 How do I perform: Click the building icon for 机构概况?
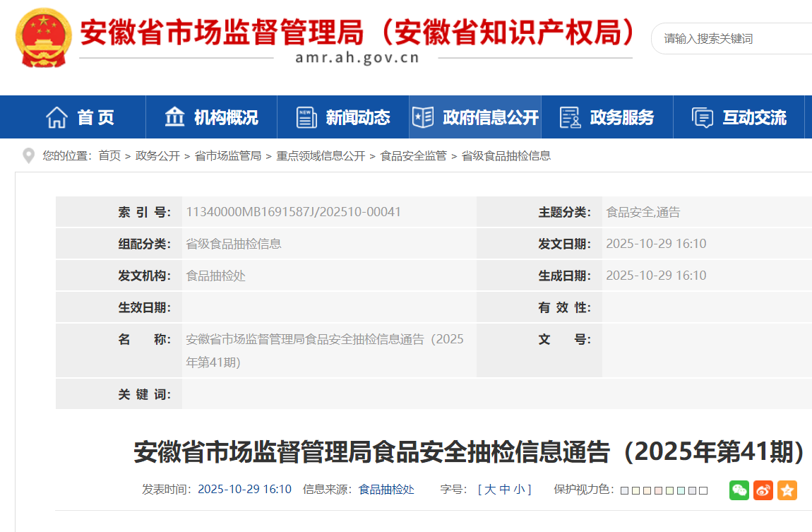coord(174,117)
